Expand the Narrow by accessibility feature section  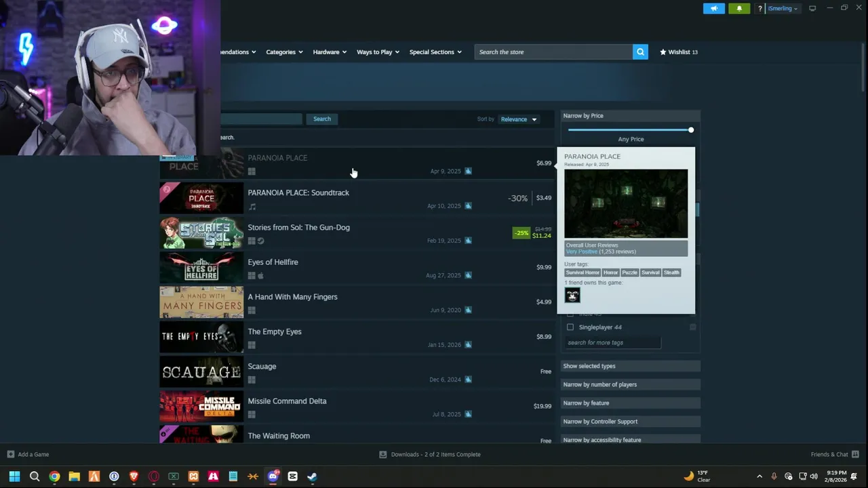631,439
